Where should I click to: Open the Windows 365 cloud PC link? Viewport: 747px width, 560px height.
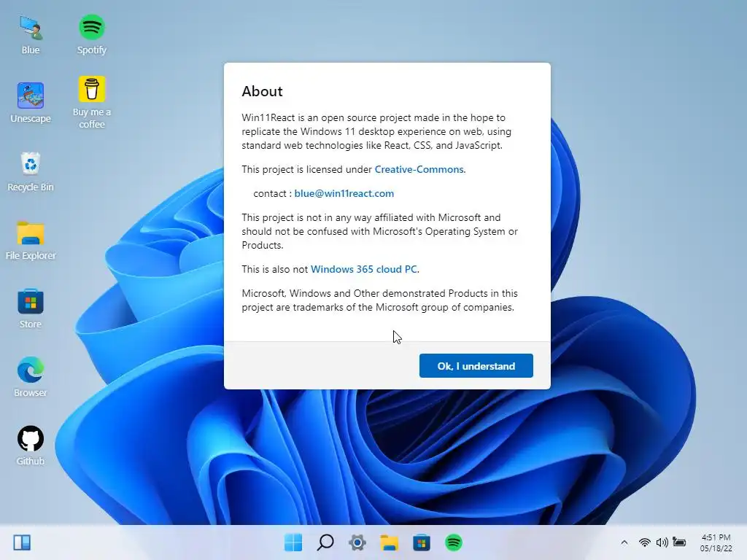coord(364,269)
